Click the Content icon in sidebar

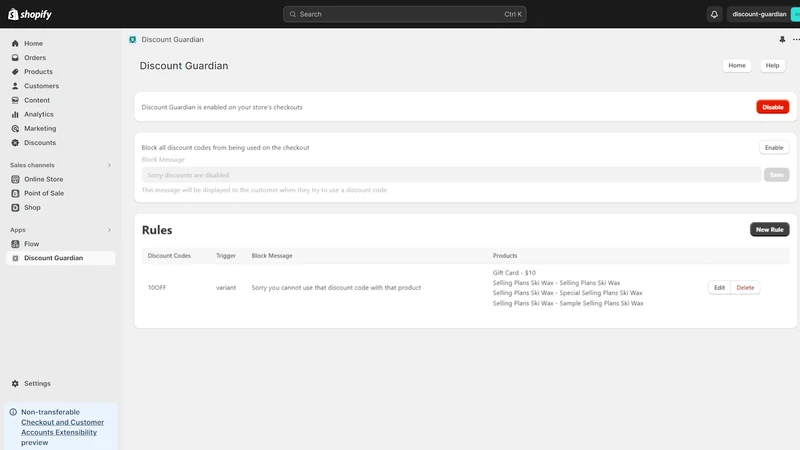[15, 100]
